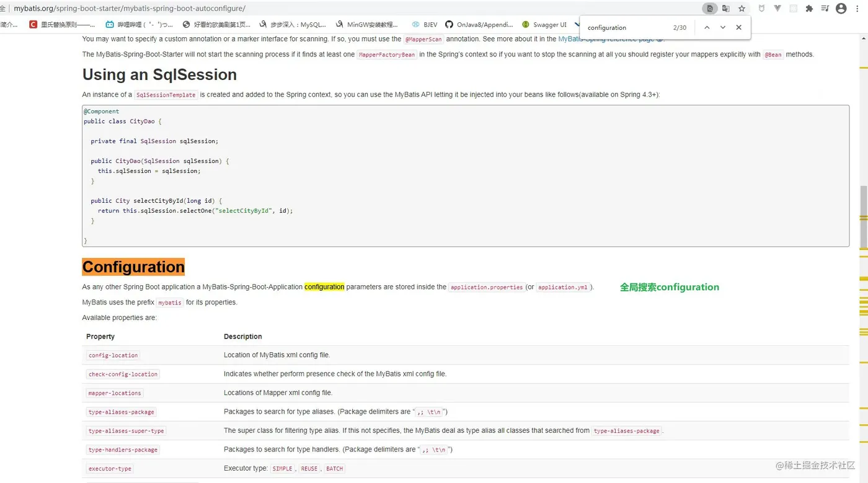This screenshot has width=868, height=483.
Task: Open the profile avatar icon
Action: coord(841,9)
